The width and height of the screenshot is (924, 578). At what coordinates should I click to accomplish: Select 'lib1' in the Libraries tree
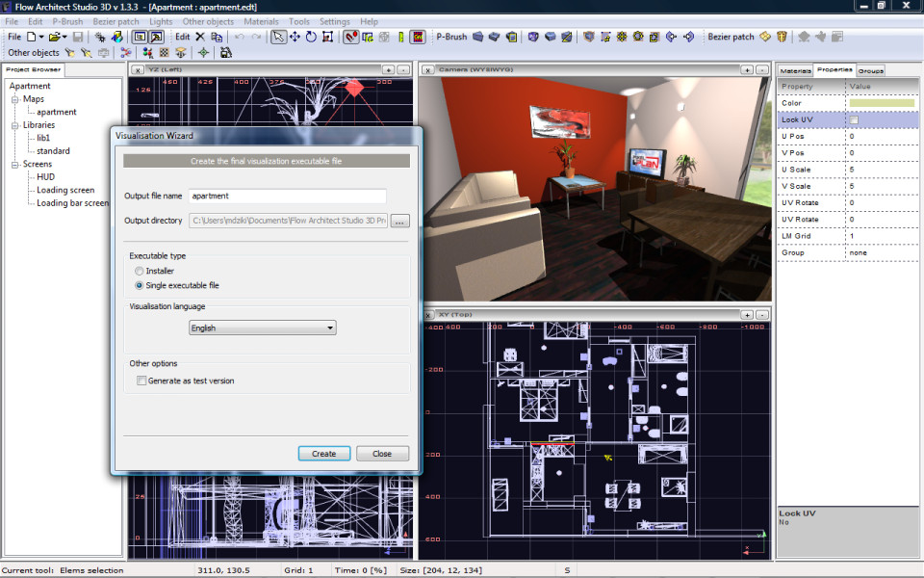pos(43,138)
